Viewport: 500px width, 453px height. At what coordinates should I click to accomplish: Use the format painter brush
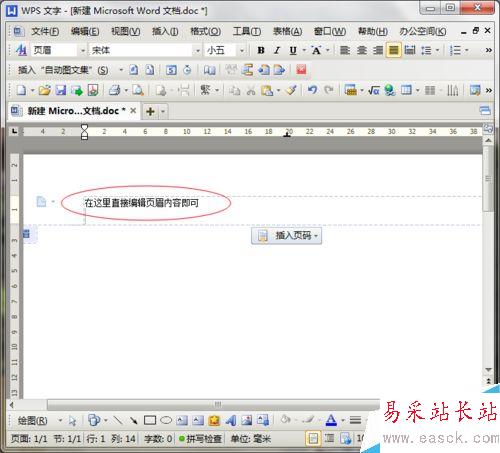pos(292,90)
